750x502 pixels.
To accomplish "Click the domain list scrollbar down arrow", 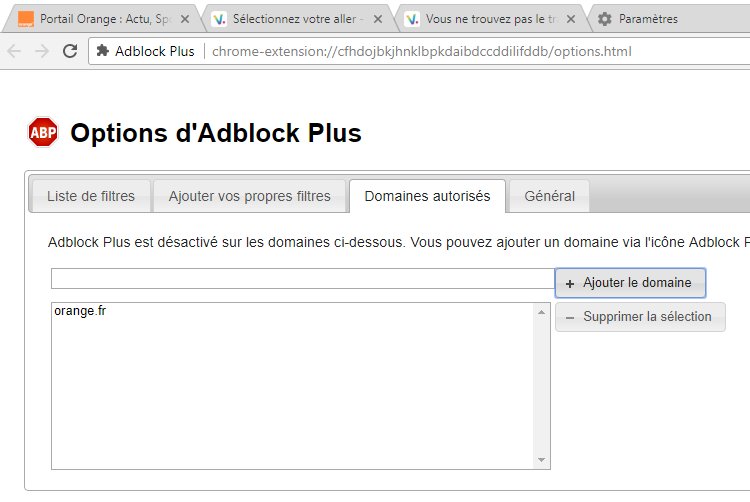I will 542,460.
